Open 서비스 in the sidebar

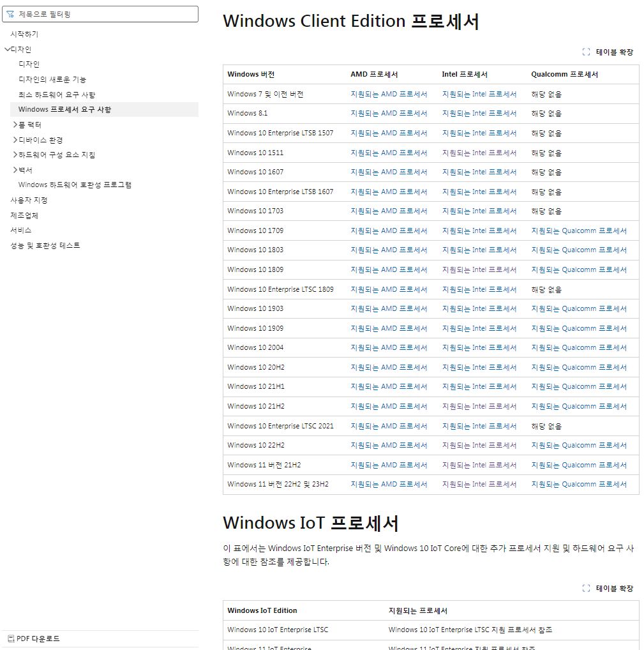click(x=20, y=230)
